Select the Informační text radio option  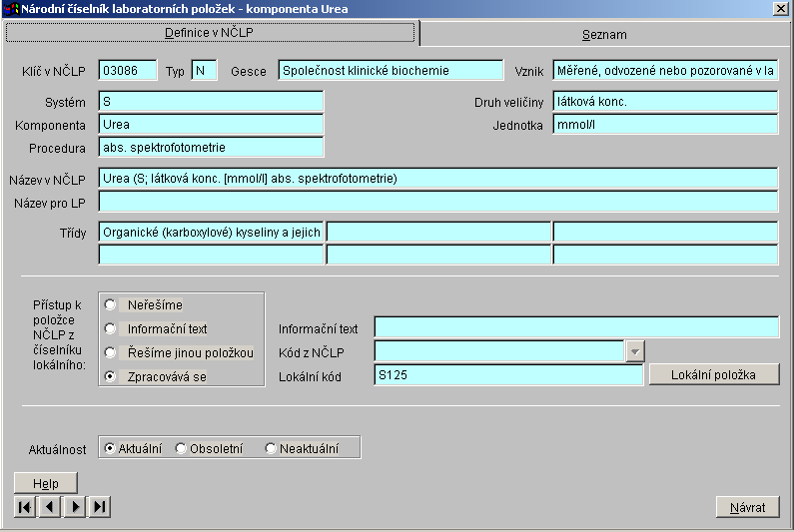tap(110, 328)
